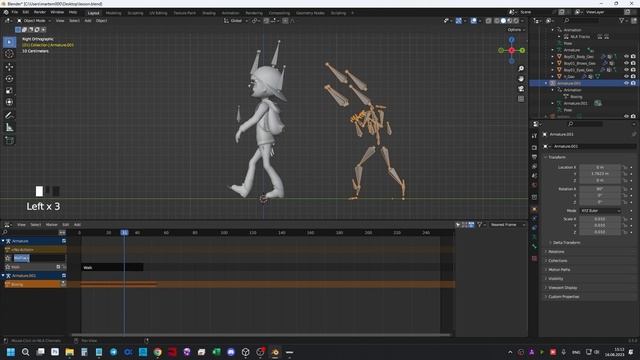Select the Cursor tool
The width and height of the screenshot is (640, 360).
pyautogui.click(x=9, y=54)
